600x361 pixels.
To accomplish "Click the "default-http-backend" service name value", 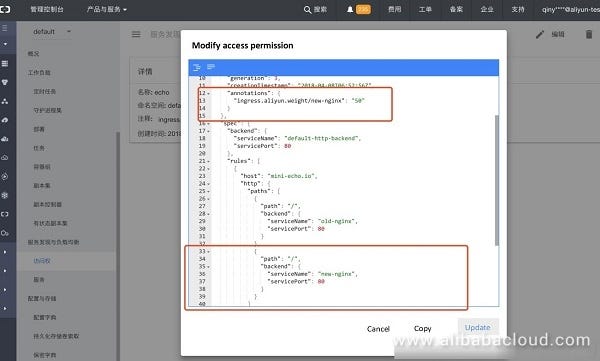I will click(321, 138).
